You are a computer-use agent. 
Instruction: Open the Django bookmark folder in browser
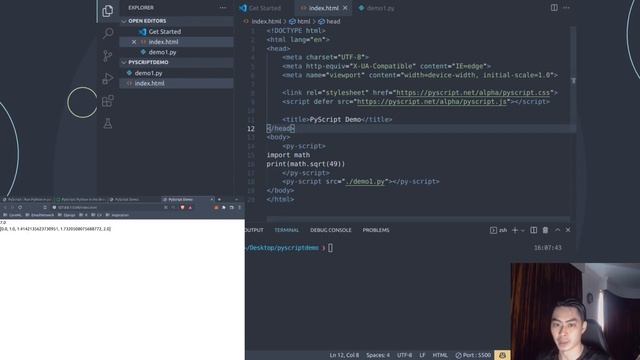tap(67, 215)
